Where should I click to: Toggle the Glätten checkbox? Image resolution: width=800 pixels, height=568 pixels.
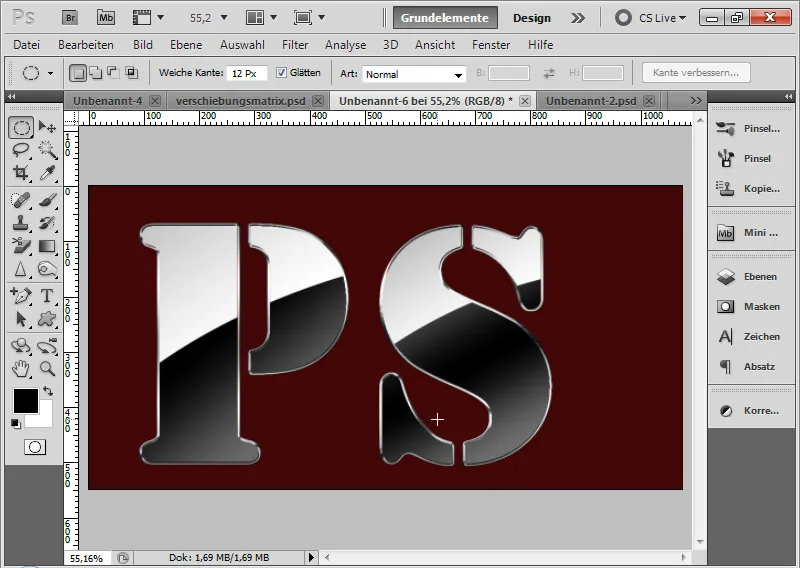[x=281, y=72]
